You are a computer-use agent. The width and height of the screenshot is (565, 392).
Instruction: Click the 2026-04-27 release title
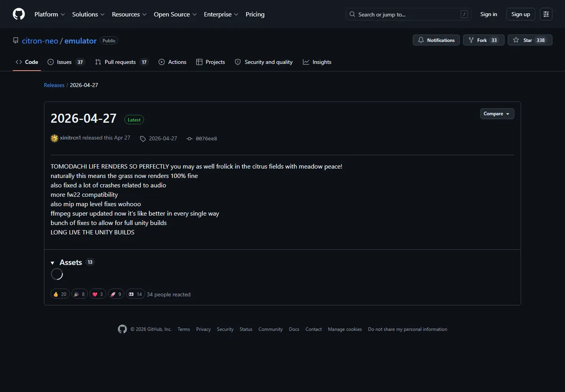tap(83, 118)
